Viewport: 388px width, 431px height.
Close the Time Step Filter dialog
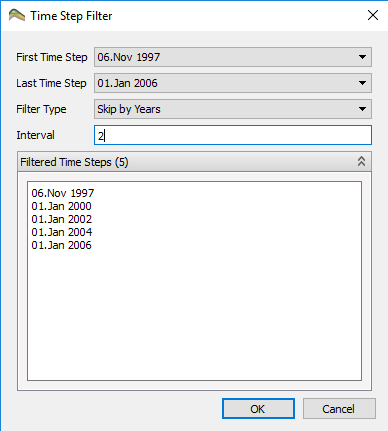(373, 15)
